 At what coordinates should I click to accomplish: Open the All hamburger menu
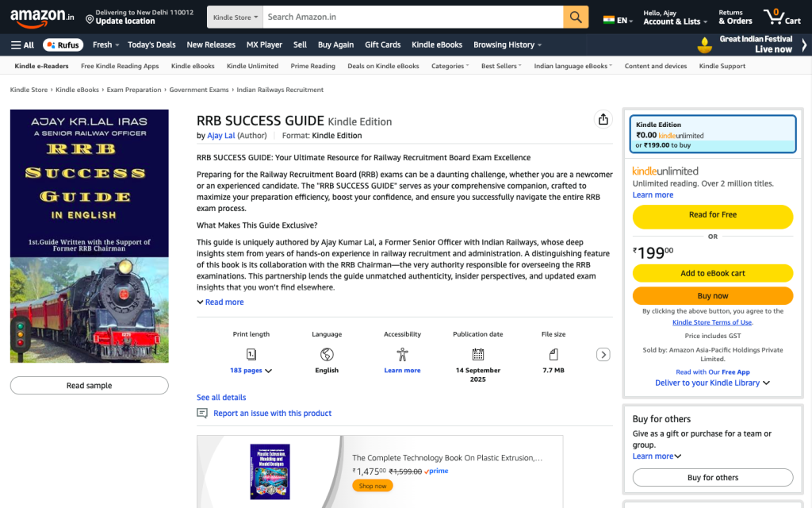[22, 45]
